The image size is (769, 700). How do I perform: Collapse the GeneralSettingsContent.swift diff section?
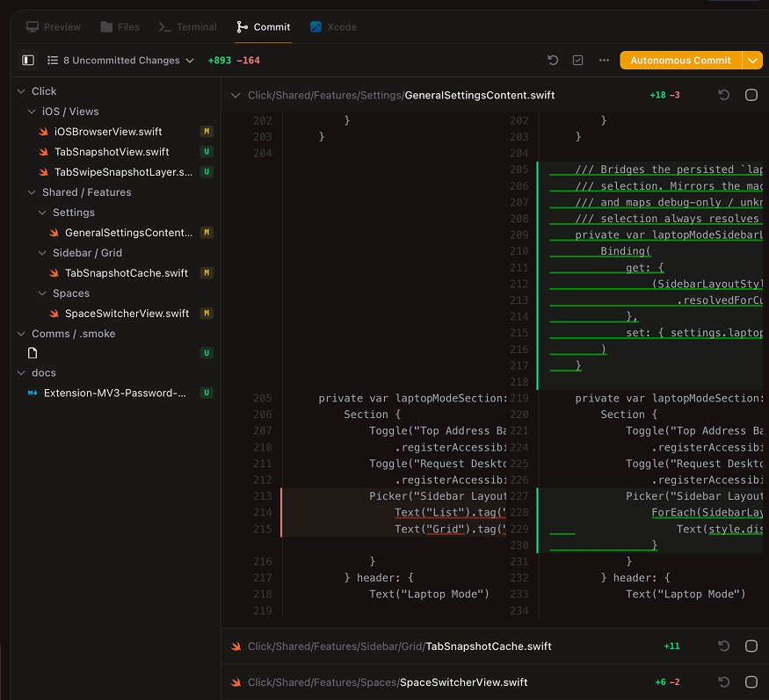[x=236, y=95]
